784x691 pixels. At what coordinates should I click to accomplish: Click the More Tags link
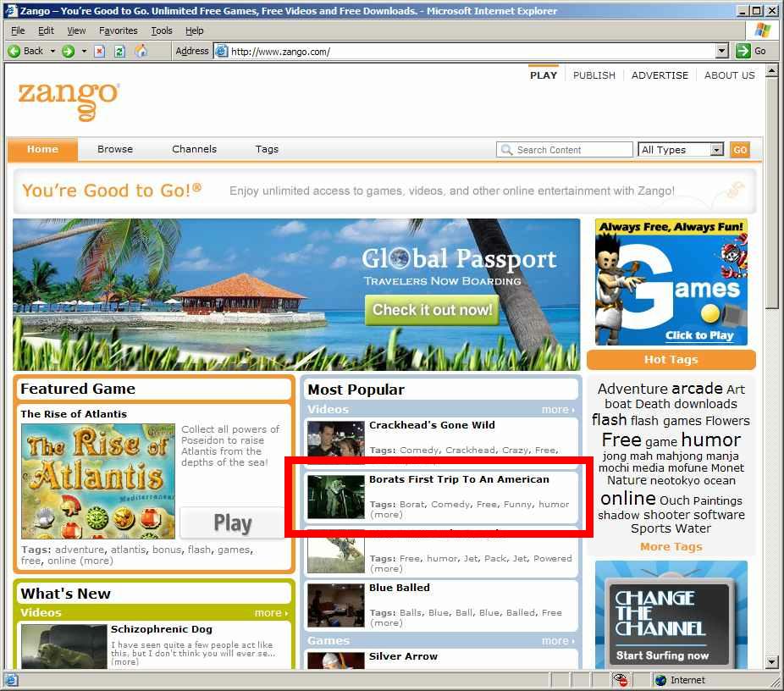[671, 547]
